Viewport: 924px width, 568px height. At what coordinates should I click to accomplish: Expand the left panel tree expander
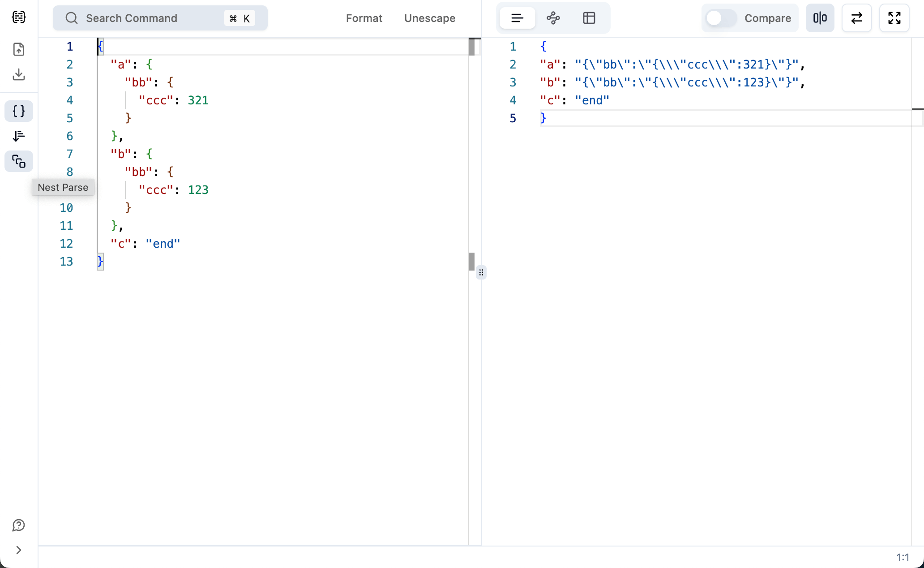point(18,550)
